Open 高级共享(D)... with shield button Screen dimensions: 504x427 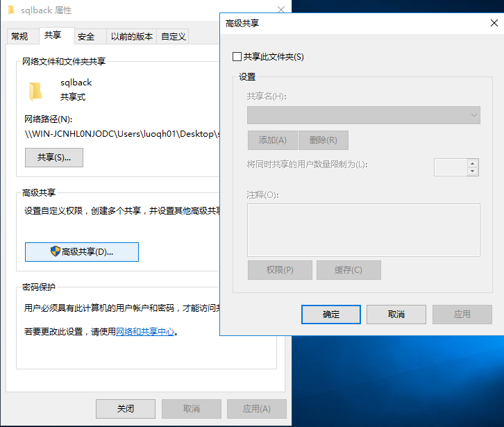(x=82, y=252)
